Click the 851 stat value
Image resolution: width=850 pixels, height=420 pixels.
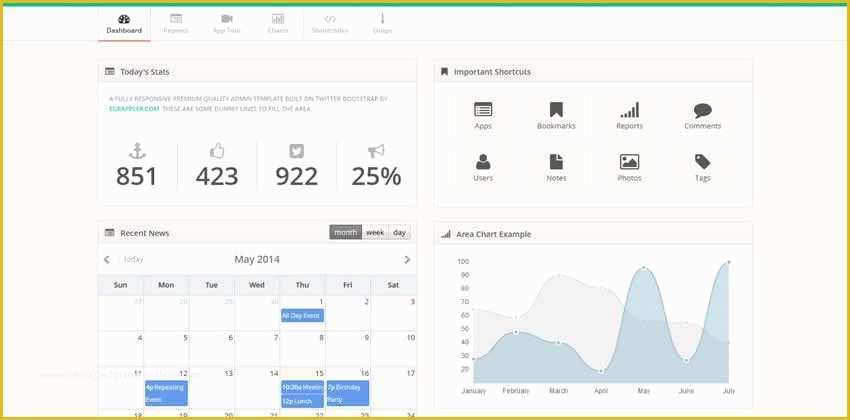pyautogui.click(x=137, y=177)
